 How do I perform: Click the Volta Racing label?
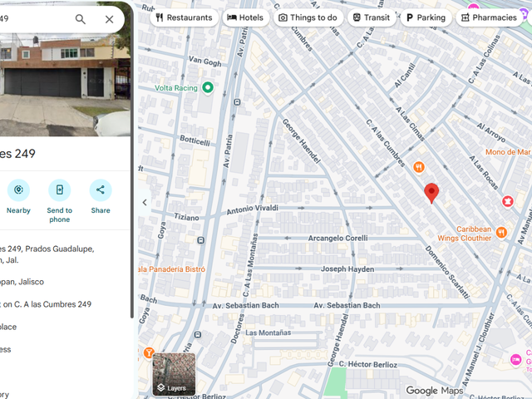175,88
